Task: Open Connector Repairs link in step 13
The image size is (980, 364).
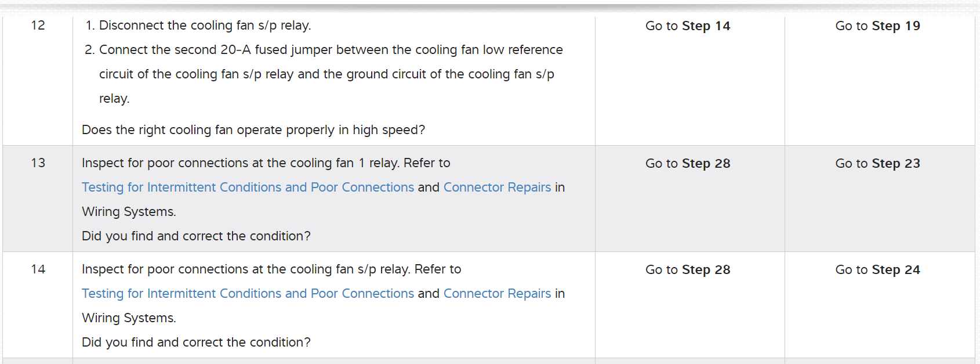Action: click(x=497, y=188)
